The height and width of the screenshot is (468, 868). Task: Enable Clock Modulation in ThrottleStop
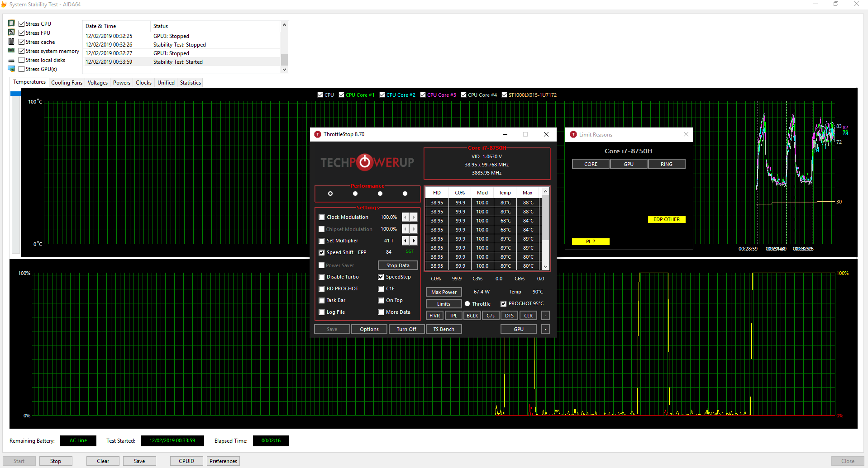(322, 217)
